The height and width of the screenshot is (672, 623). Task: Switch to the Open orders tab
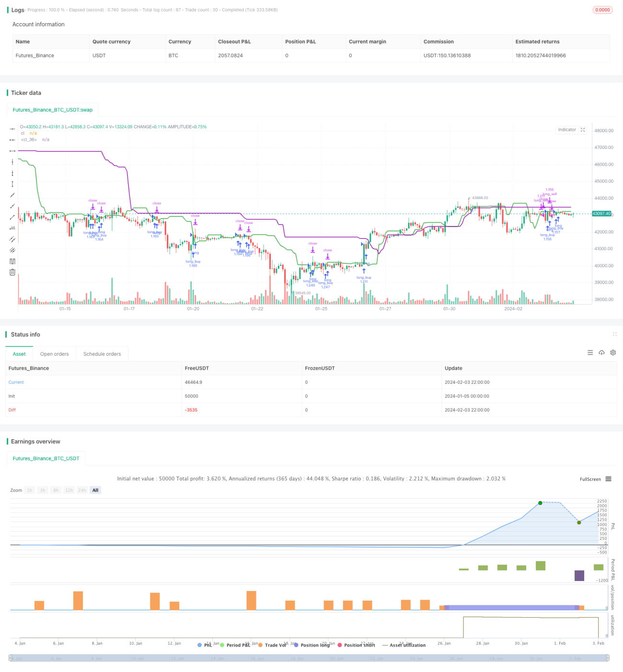[55, 354]
